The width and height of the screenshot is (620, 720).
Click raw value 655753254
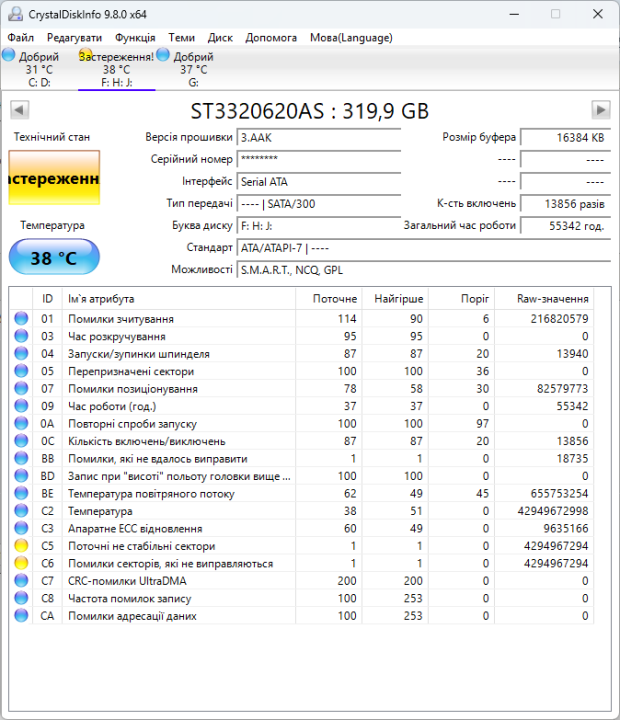[559, 493]
